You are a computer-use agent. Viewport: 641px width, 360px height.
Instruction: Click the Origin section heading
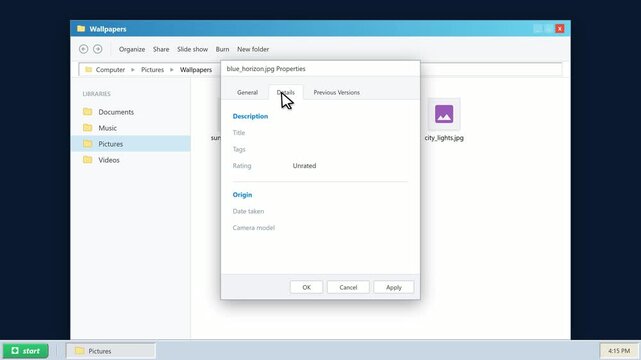click(242, 195)
